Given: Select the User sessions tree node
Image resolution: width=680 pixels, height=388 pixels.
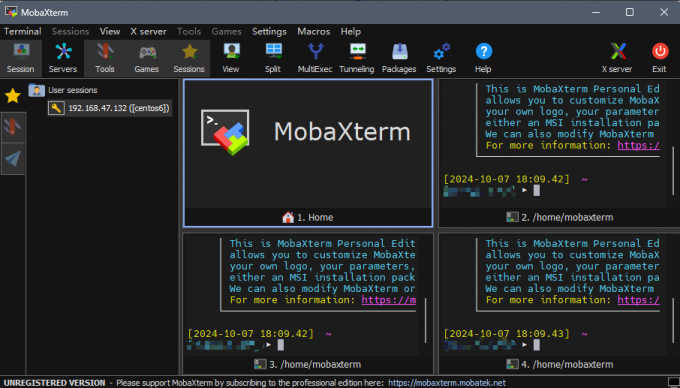Looking at the screenshot, I should pos(72,90).
